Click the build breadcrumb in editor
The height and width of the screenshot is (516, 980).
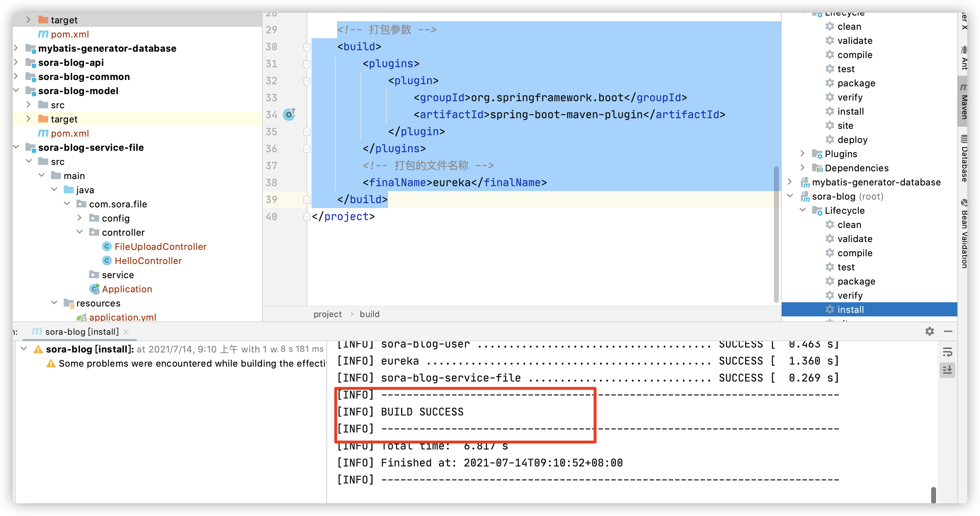(x=369, y=314)
